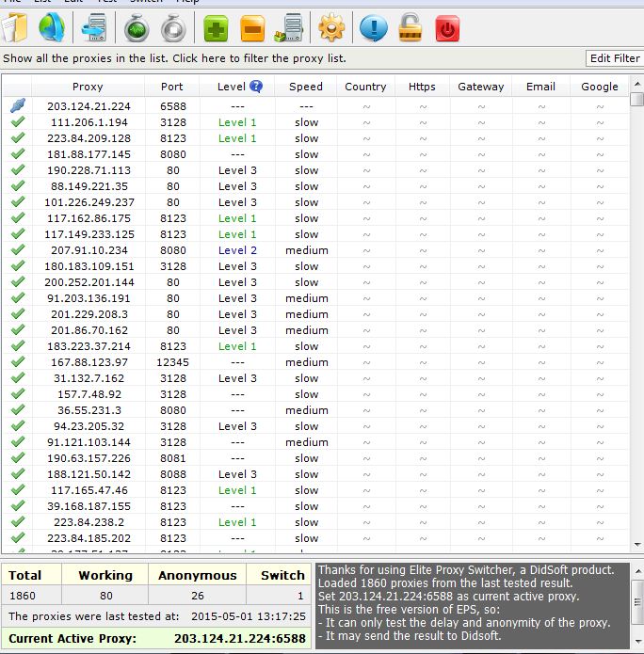644x654 pixels.
Task: Click the Country column header
Action: (365, 87)
